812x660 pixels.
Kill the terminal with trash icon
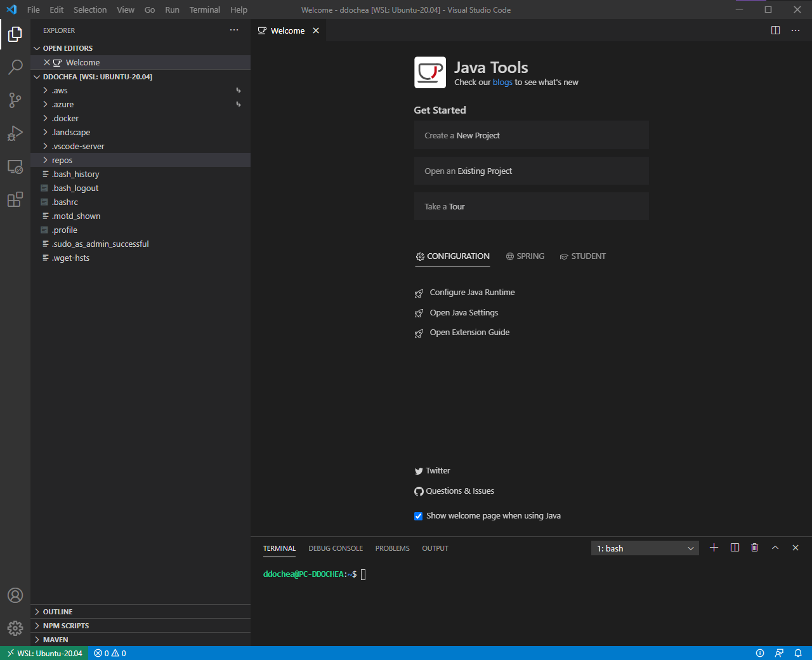point(754,548)
